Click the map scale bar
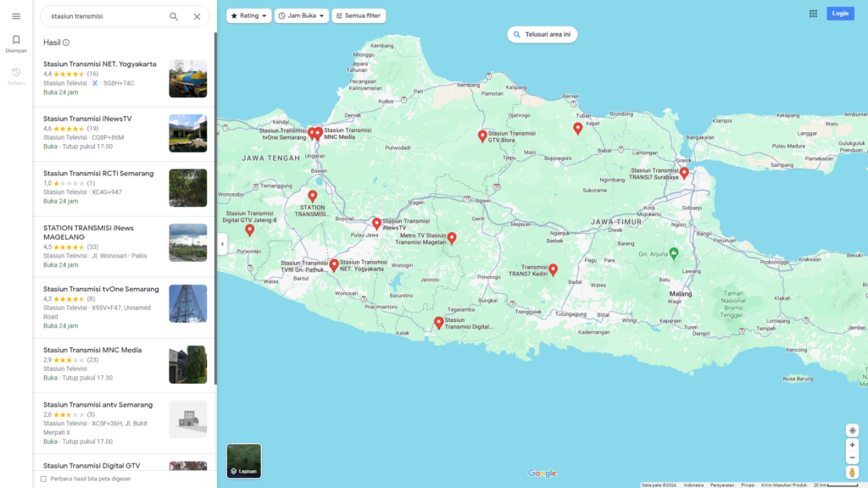The image size is (868, 488). (835, 485)
